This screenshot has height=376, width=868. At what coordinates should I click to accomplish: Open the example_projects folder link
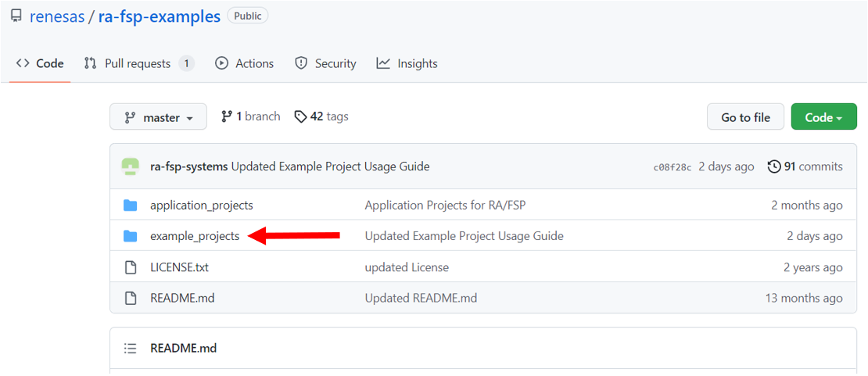click(x=195, y=236)
